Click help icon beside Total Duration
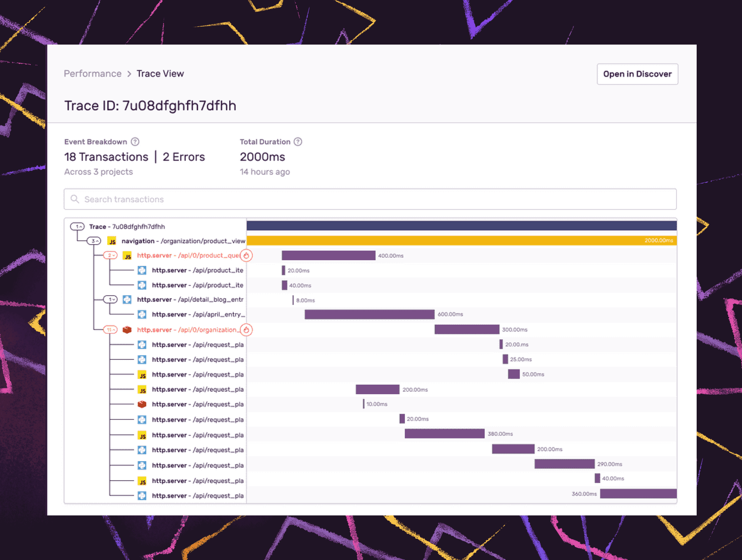 (298, 142)
